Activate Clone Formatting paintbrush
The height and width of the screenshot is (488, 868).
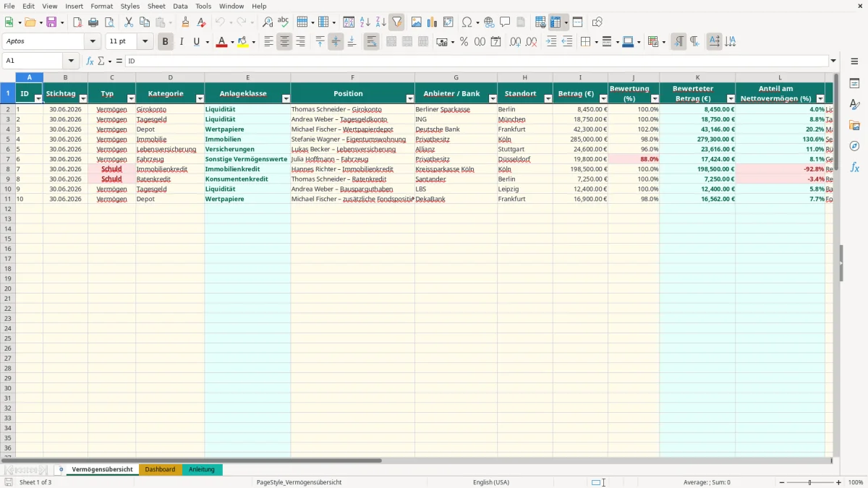[186, 22]
